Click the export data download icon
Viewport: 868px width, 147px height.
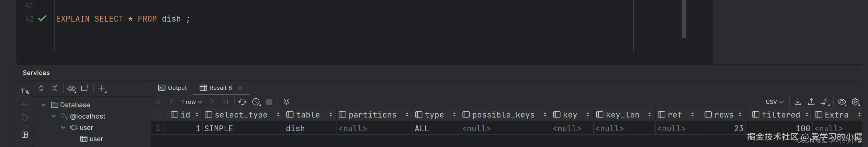(798, 102)
